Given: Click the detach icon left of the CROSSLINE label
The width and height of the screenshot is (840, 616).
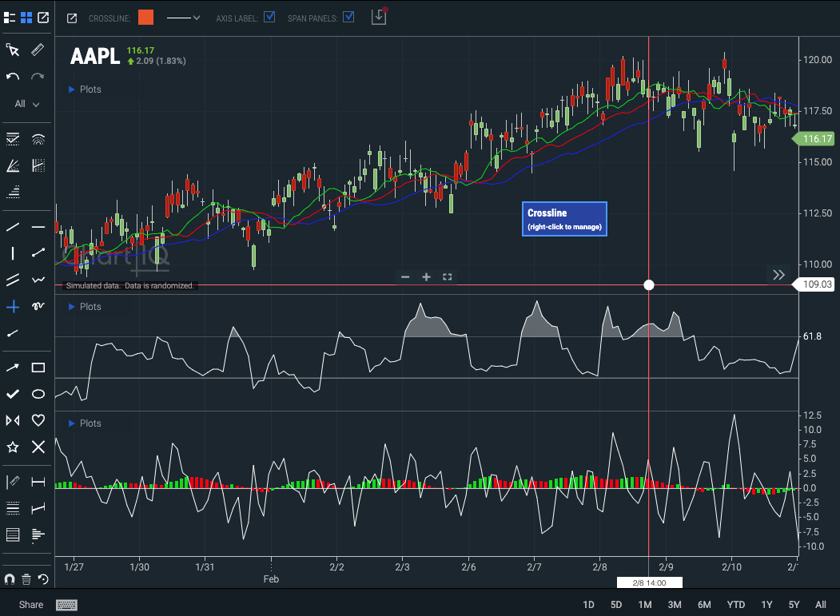Looking at the screenshot, I should pyautogui.click(x=72, y=18).
